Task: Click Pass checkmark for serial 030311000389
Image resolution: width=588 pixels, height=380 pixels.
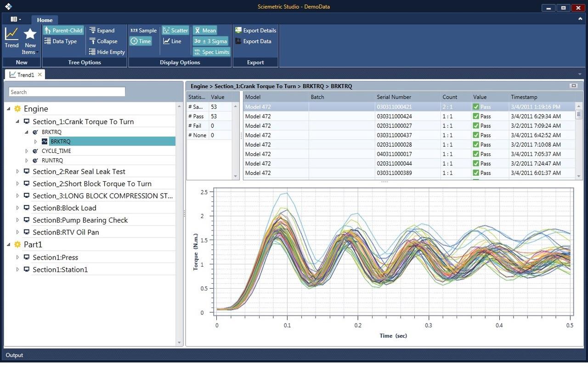Action: pos(476,173)
